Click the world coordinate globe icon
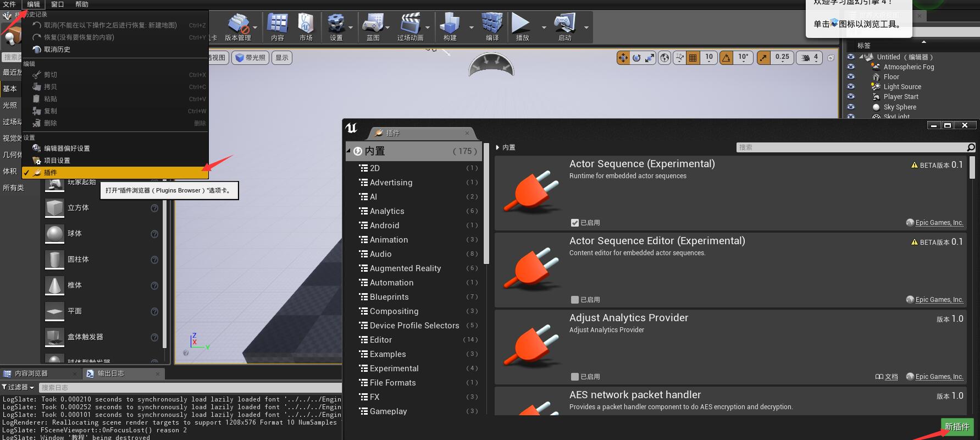 pos(665,58)
